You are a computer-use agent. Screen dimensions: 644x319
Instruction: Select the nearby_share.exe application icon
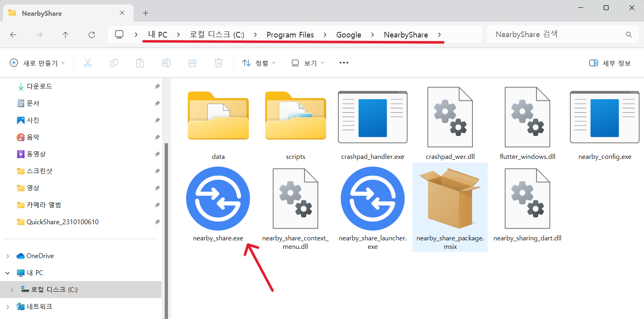[x=218, y=198]
